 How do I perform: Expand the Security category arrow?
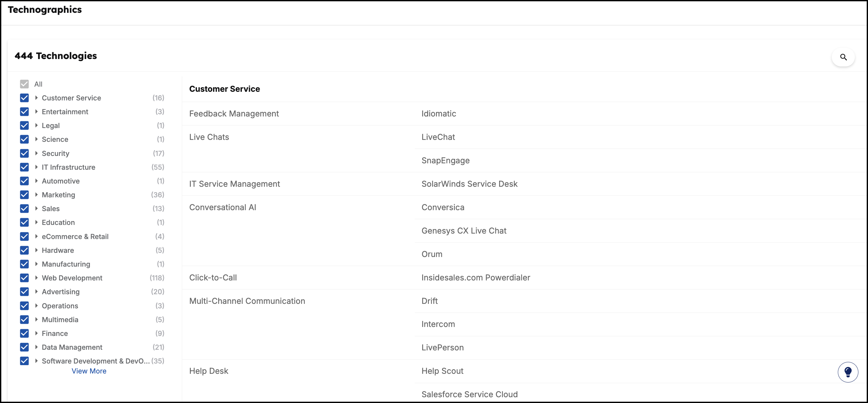click(36, 153)
